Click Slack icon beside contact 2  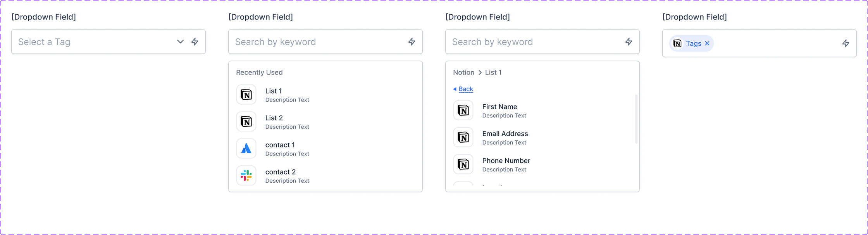(246, 176)
